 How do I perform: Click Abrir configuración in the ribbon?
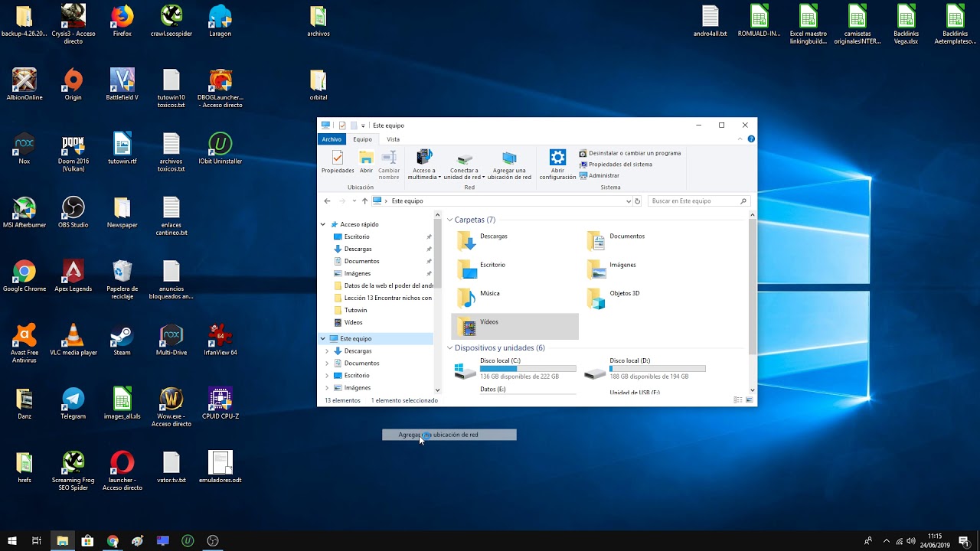557,164
